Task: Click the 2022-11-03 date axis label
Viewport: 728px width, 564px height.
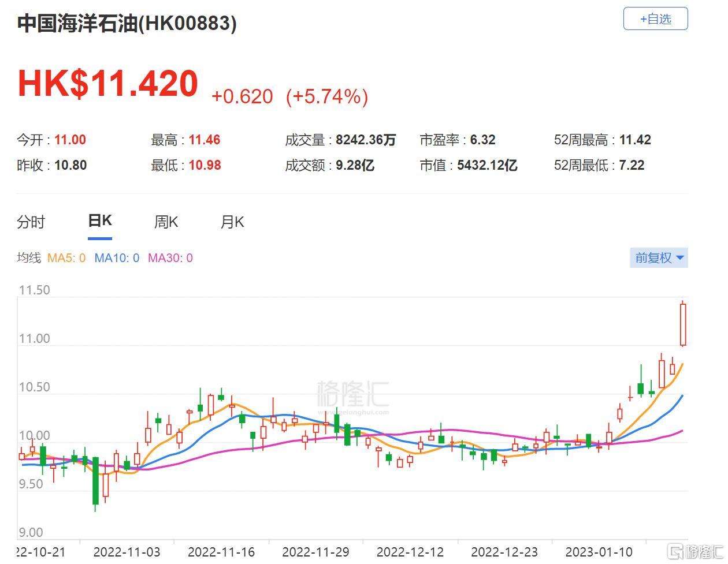Action: pyautogui.click(x=127, y=552)
